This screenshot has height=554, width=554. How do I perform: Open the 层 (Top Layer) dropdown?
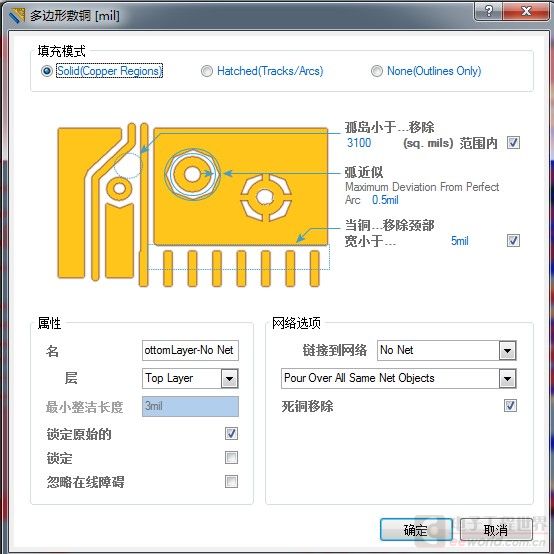(x=230, y=379)
